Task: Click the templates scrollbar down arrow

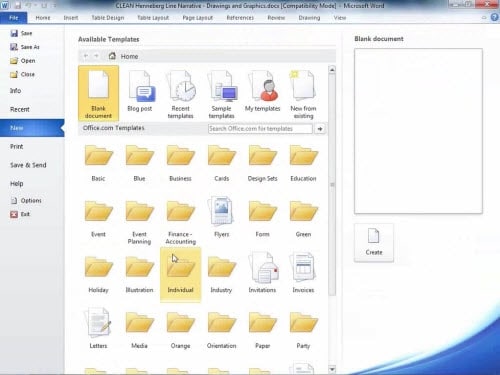Action: point(332,369)
